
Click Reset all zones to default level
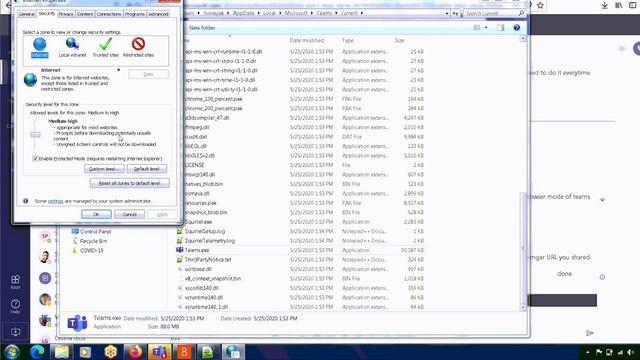(x=129, y=183)
